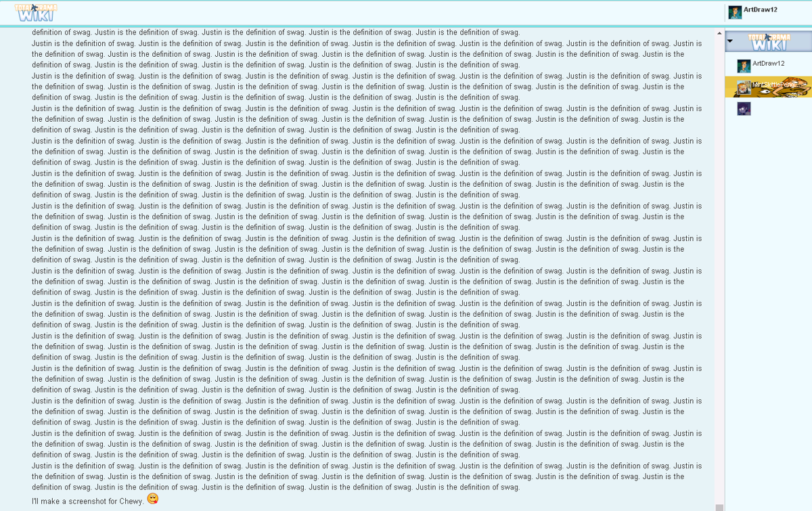Image resolution: width=812 pixels, height=511 pixels.
Task: Click the purple-haired user's avatar
Action: [x=744, y=108]
